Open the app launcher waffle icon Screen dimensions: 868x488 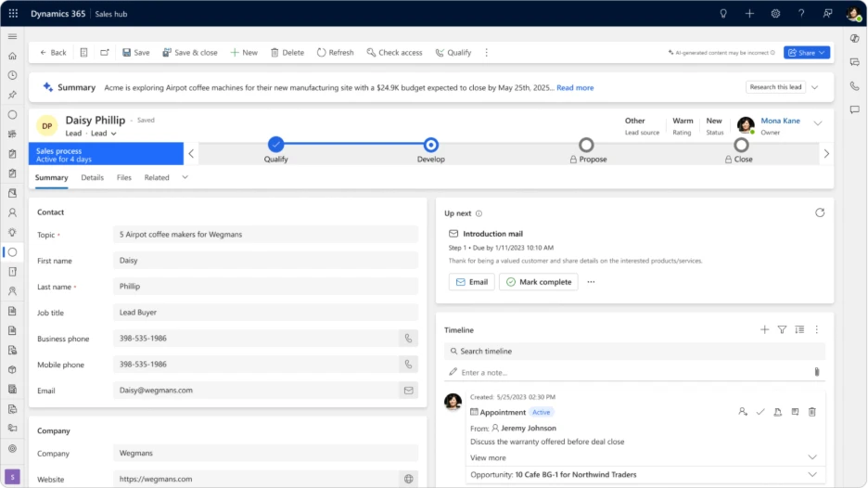click(x=13, y=14)
